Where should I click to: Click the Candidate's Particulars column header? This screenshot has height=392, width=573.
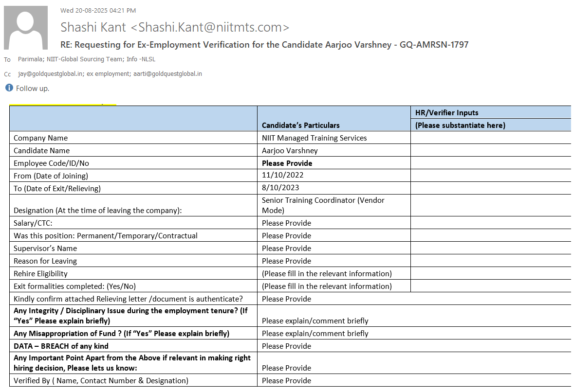tap(301, 125)
